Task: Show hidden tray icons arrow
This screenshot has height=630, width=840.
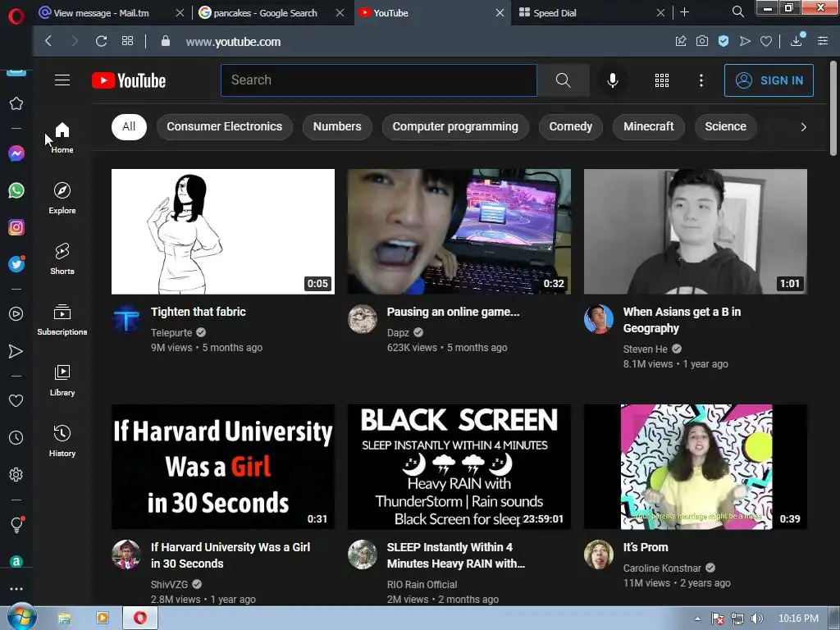Action: click(x=697, y=619)
